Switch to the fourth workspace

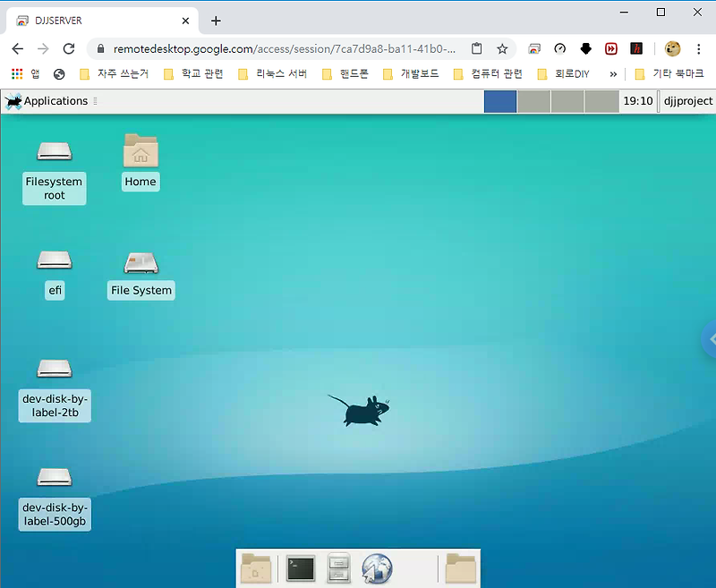tap(601, 101)
